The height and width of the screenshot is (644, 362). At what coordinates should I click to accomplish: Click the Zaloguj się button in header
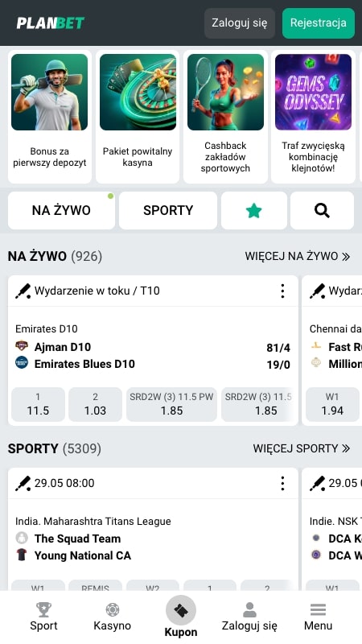point(239,23)
